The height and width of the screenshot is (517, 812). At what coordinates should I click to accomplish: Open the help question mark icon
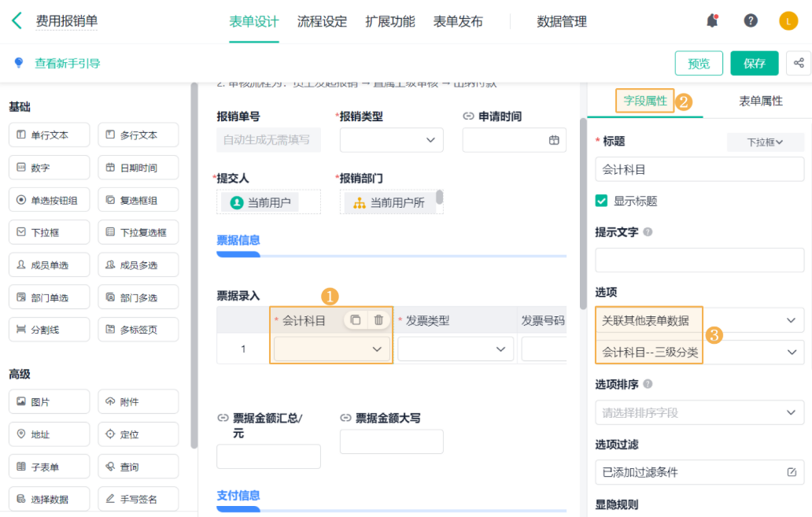click(751, 20)
